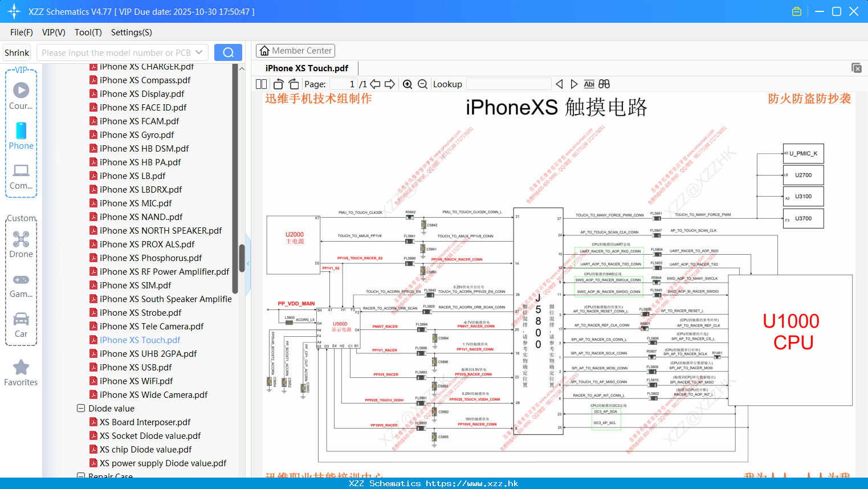Screen dimensions: 868x489
Task: Open iPhone XS LBDRX.pdf
Action: (x=141, y=190)
